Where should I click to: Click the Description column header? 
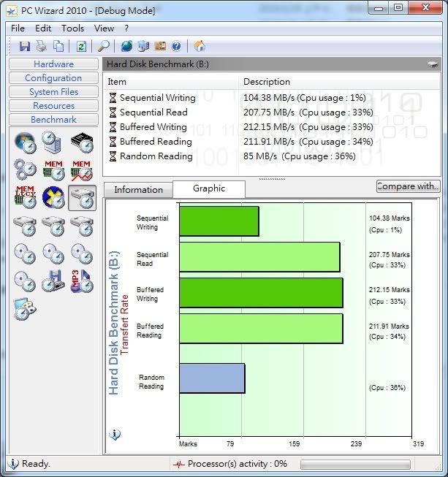[x=339, y=82]
